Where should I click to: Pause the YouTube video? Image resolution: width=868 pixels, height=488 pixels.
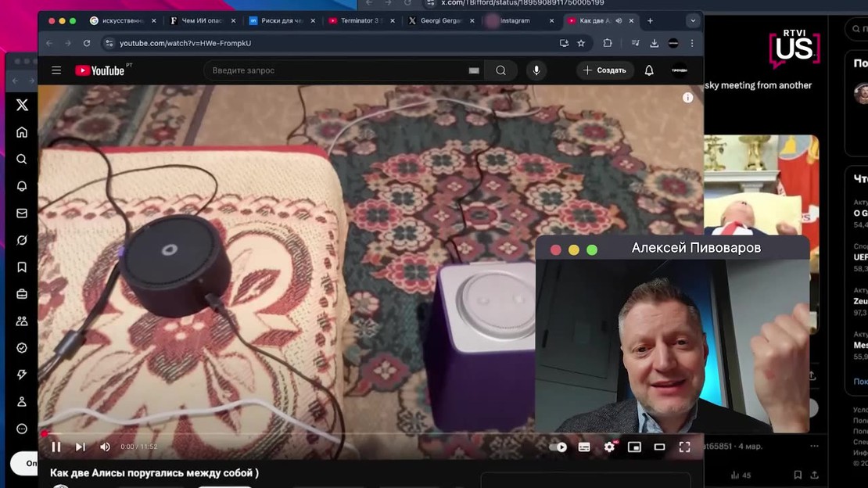56,447
